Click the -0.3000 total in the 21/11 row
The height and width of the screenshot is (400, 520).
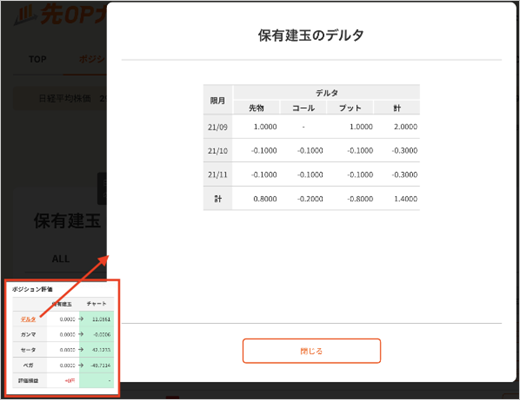tap(405, 175)
